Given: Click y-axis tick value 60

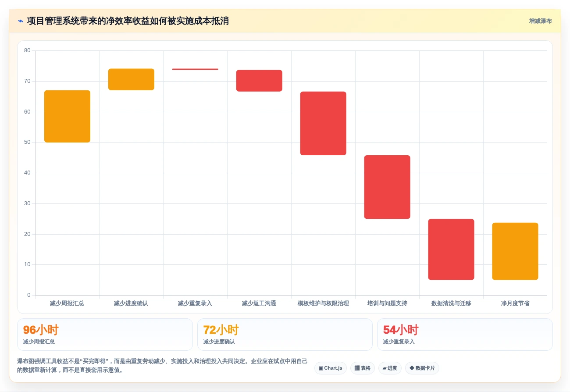Looking at the screenshot, I should tap(27, 112).
